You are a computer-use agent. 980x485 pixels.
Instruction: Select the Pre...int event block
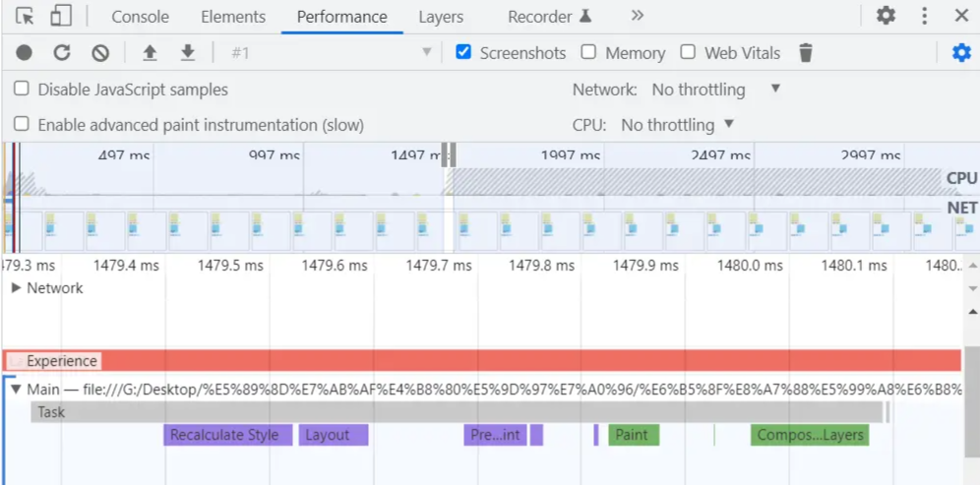click(496, 435)
